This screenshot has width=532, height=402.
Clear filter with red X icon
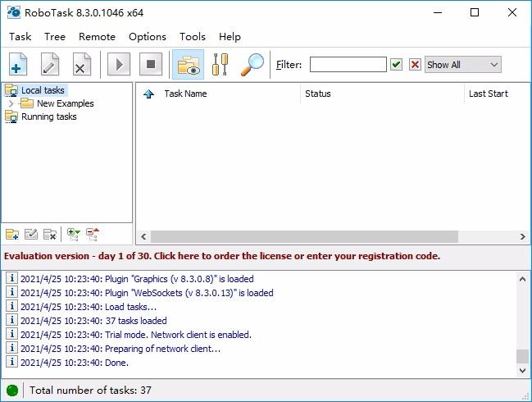pyautogui.click(x=415, y=65)
